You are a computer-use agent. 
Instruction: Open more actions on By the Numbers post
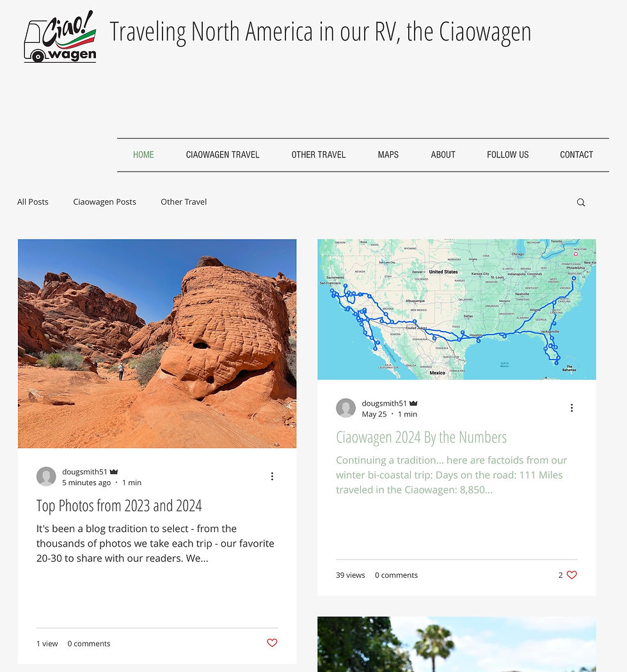coord(571,408)
